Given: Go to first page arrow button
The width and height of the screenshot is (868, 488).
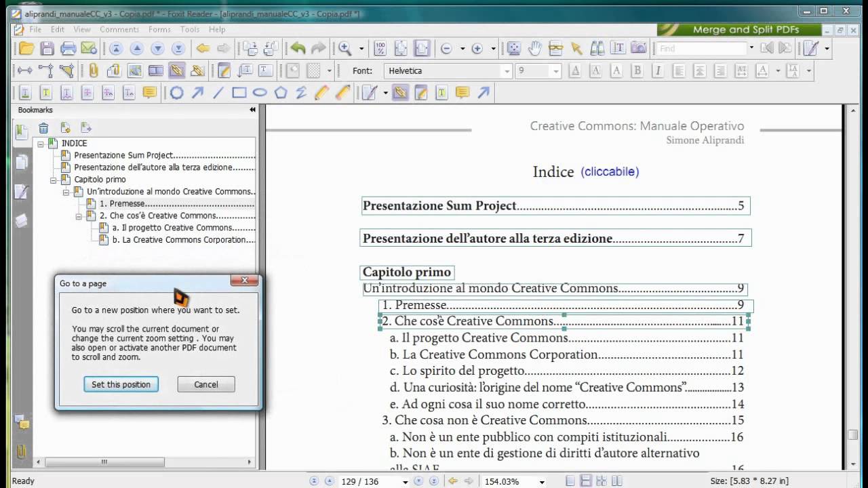Looking at the screenshot, I should (x=115, y=48).
